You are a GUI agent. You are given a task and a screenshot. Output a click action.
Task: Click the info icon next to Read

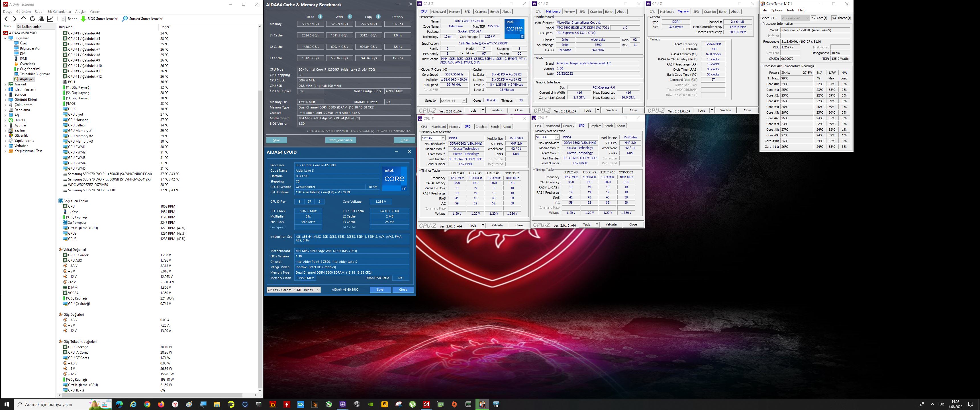[320, 17]
